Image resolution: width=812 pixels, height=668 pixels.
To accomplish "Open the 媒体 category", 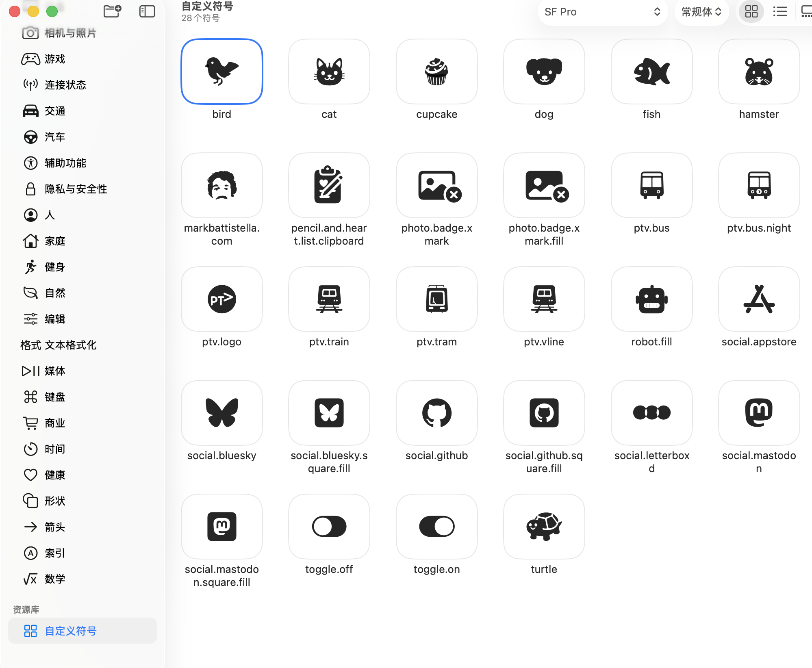I will (x=83, y=371).
